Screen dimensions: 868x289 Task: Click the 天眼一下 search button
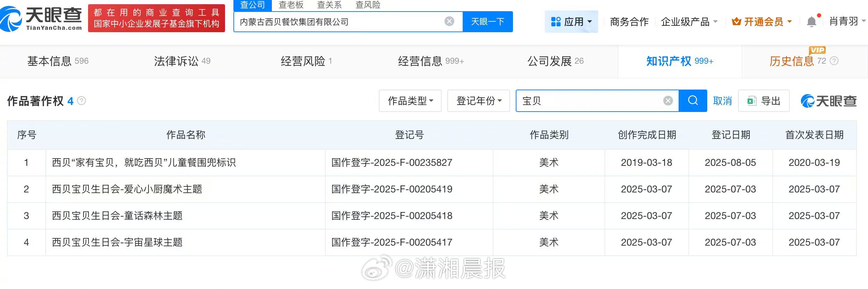(x=488, y=22)
